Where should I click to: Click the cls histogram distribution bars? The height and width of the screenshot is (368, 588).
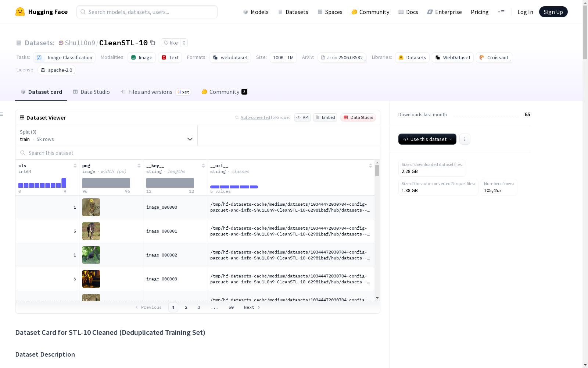coord(42,183)
